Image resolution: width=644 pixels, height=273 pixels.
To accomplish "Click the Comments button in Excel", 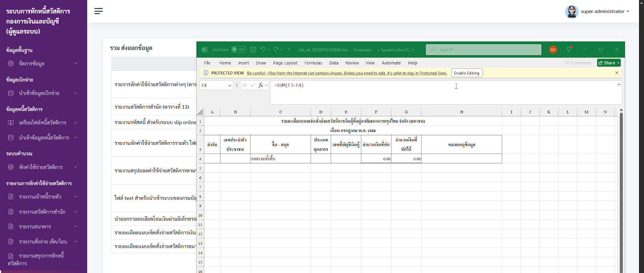I will (x=579, y=63).
